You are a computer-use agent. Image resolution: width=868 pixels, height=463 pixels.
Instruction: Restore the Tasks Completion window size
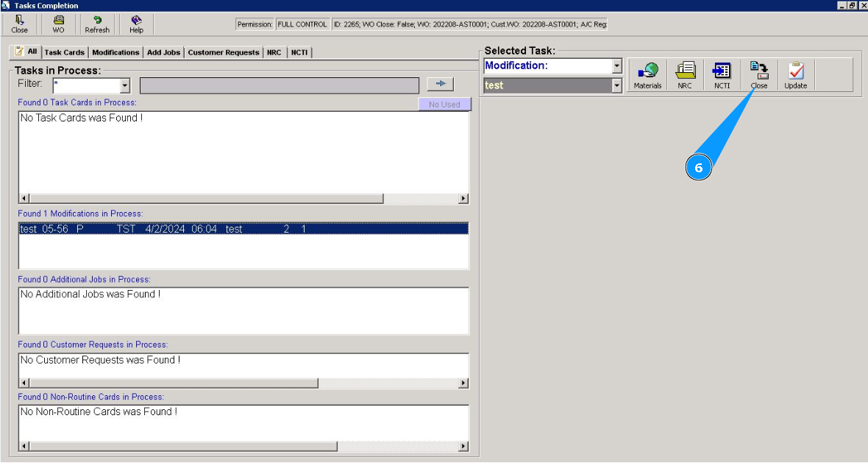tap(852, 5)
